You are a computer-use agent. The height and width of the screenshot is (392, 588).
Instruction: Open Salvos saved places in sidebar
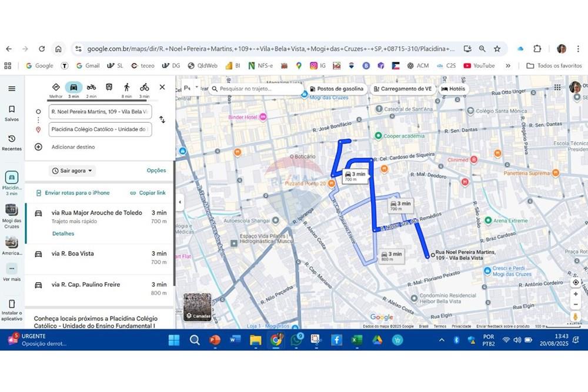(12, 113)
